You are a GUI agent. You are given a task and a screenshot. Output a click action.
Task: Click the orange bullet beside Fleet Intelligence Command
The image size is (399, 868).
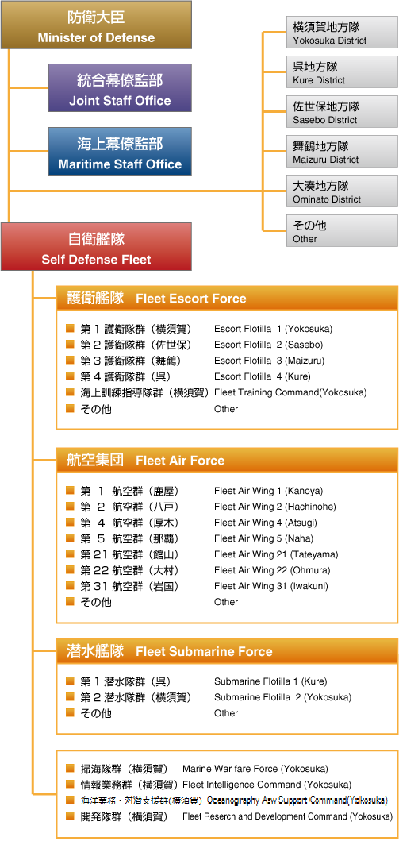pos(70,785)
